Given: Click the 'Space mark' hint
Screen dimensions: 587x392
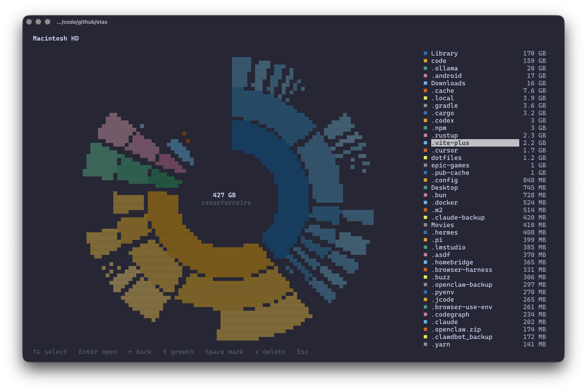Looking at the screenshot, I should coord(224,352).
